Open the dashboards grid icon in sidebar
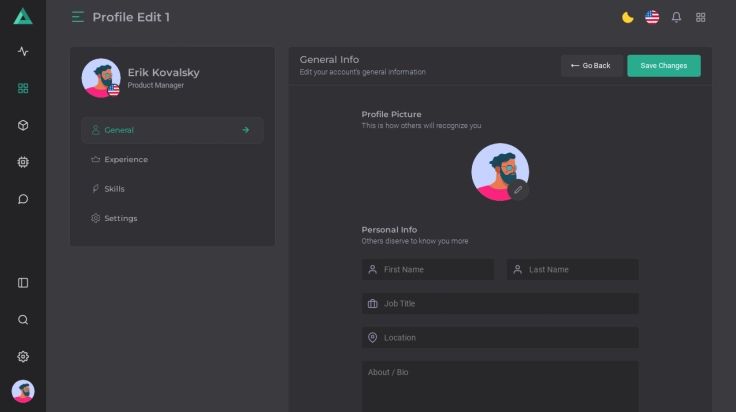The image size is (736, 412). click(x=23, y=88)
